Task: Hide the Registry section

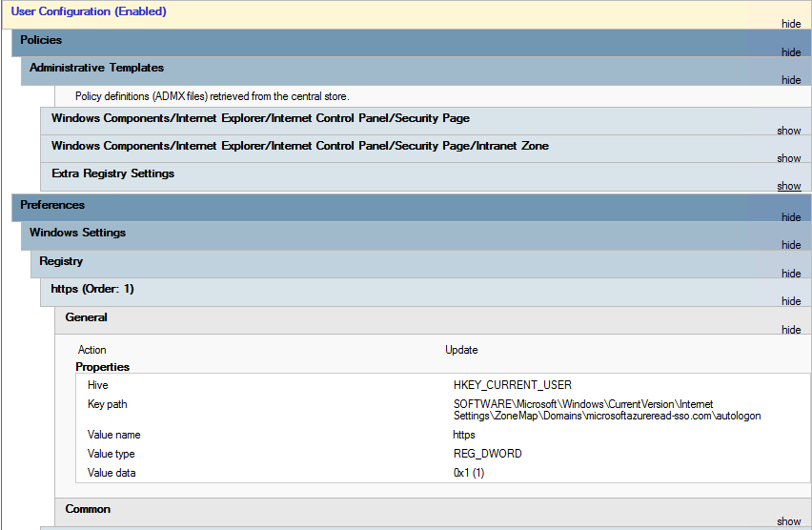Action: tap(790, 274)
